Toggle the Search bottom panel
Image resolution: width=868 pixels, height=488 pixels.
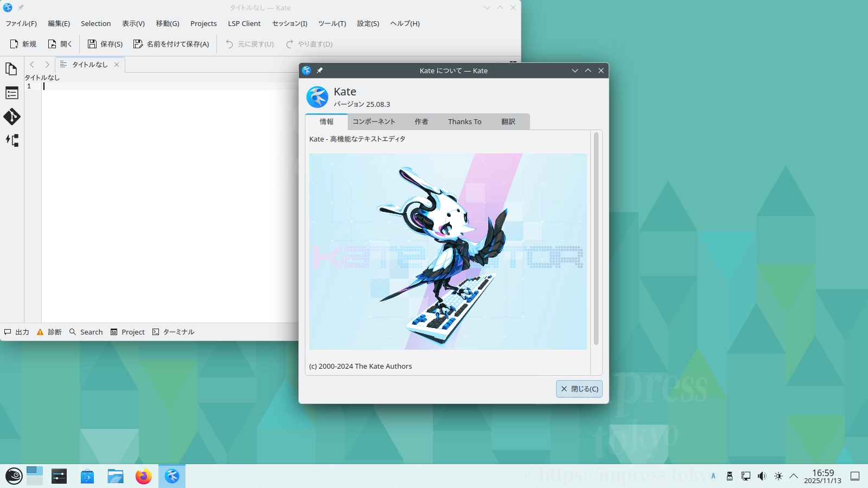point(86,332)
